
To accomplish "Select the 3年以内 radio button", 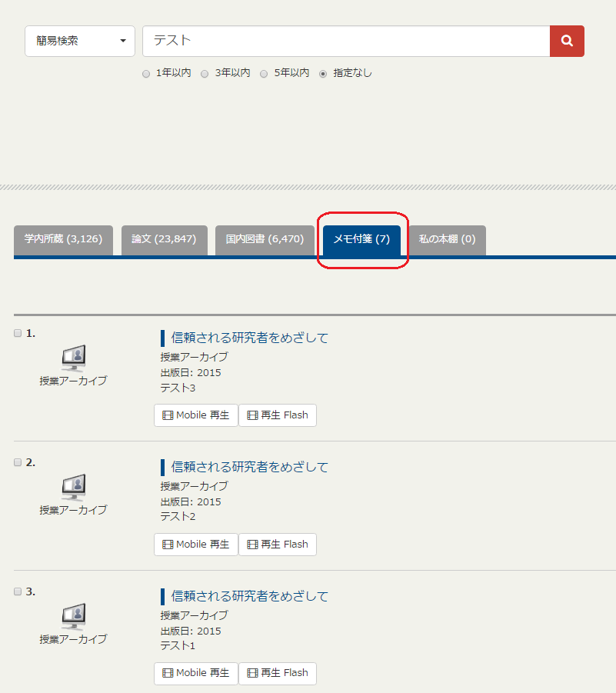I will pos(205,74).
